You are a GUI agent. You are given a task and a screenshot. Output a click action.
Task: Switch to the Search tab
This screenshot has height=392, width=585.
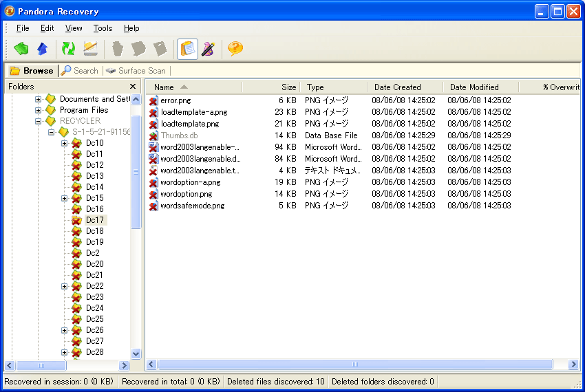[79, 71]
